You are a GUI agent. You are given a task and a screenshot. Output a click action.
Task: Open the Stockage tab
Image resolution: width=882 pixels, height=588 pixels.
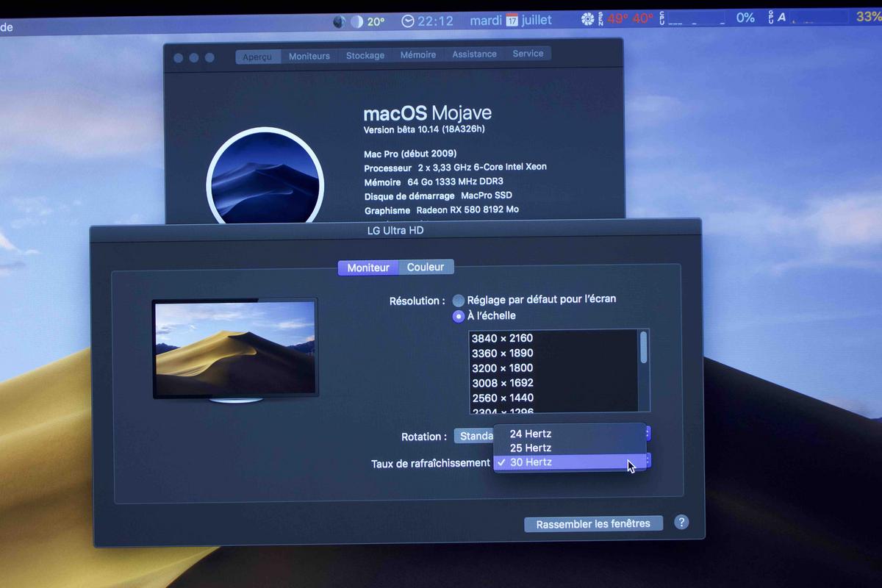pos(365,55)
